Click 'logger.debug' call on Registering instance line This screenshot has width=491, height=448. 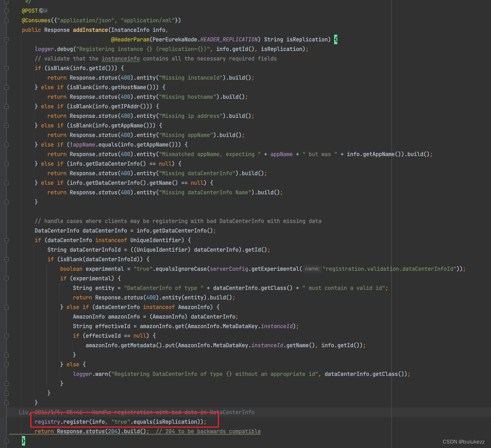click(54, 49)
